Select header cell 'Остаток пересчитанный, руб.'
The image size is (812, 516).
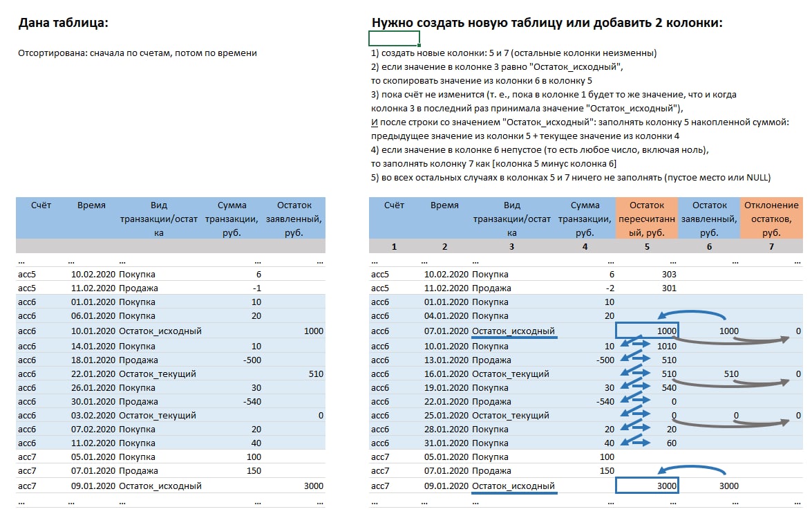[647, 219]
